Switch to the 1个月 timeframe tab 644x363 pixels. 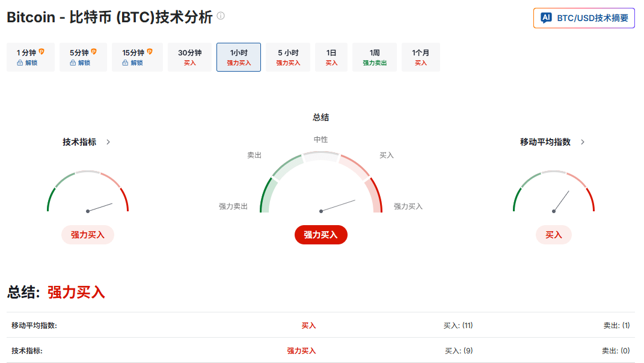coord(420,57)
